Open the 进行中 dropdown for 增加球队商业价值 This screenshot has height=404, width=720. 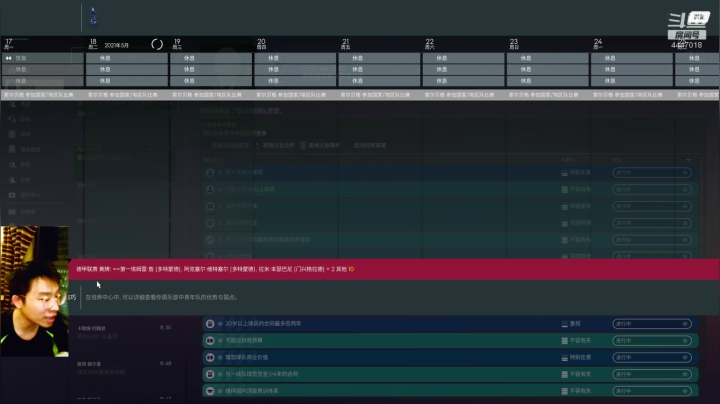(652, 357)
